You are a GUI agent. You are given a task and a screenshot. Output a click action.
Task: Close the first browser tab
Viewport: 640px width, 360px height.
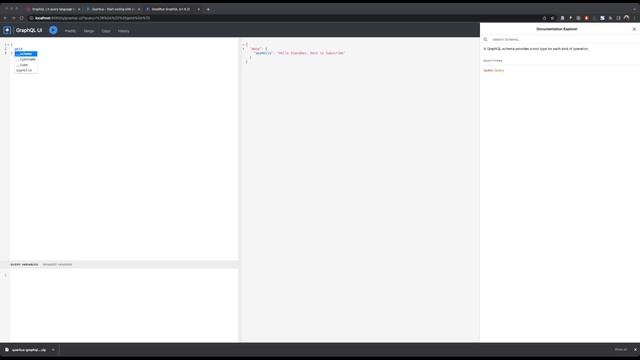coord(79,9)
